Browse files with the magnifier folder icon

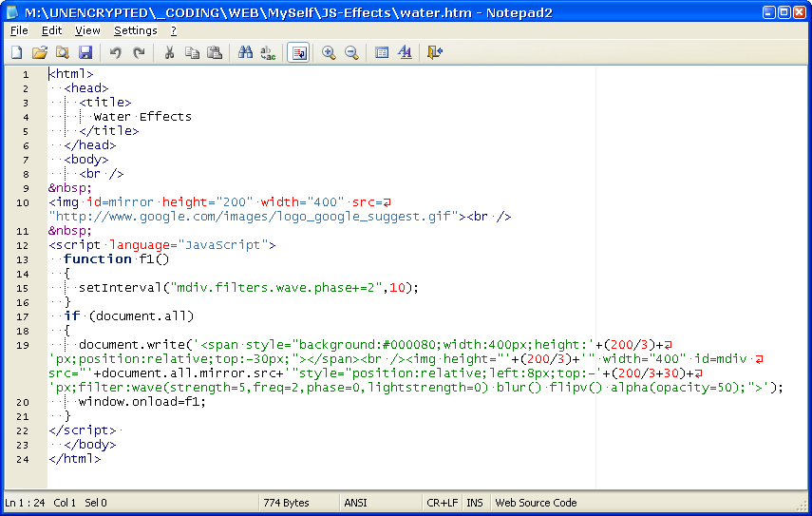tap(62, 52)
